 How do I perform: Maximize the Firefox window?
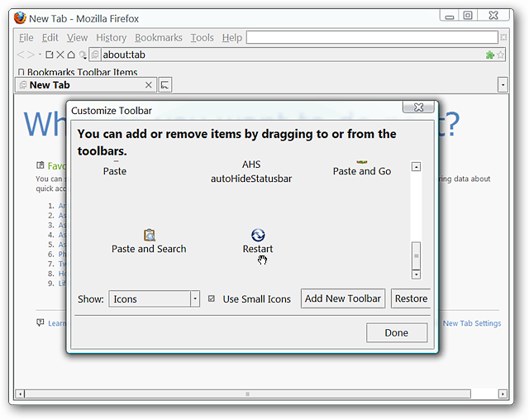click(468, 16)
